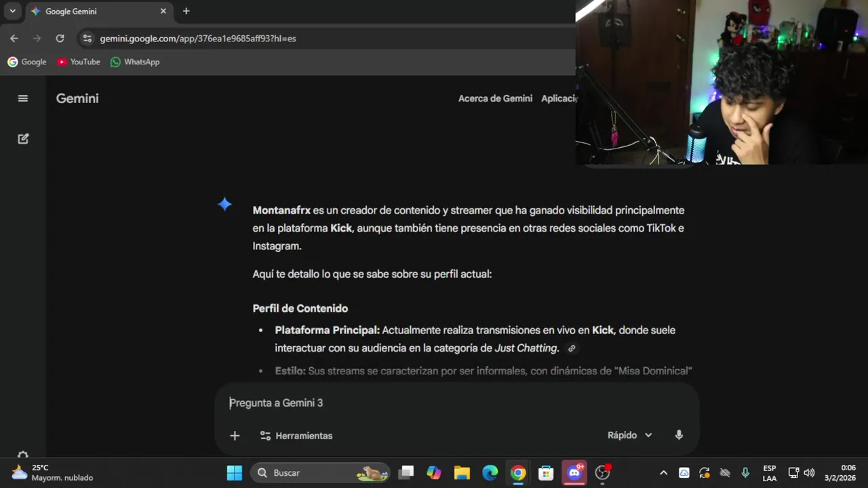Viewport: 868px width, 488px height.
Task: Open Discord from the taskbar
Action: [574, 473]
